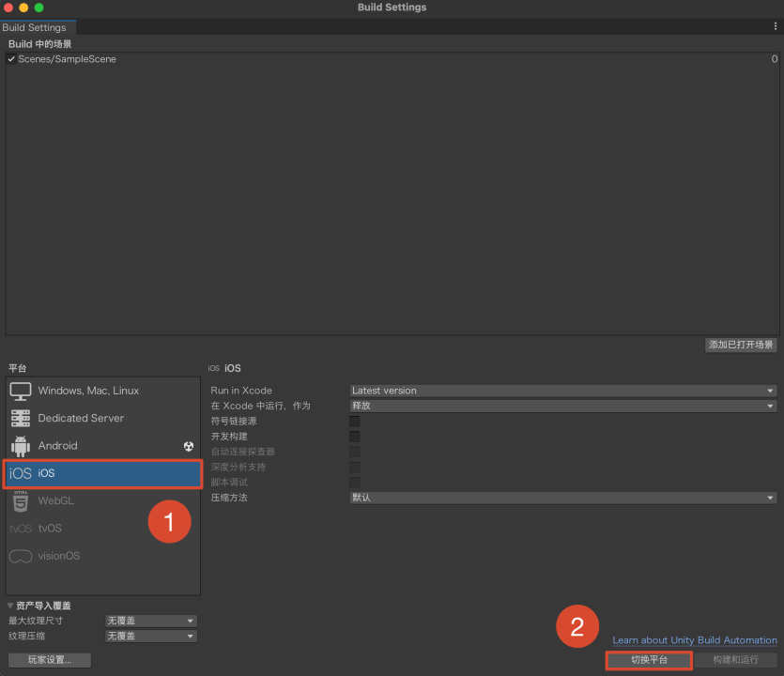784x676 pixels.
Task: Open the three-dot window options menu
Action: [775, 26]
